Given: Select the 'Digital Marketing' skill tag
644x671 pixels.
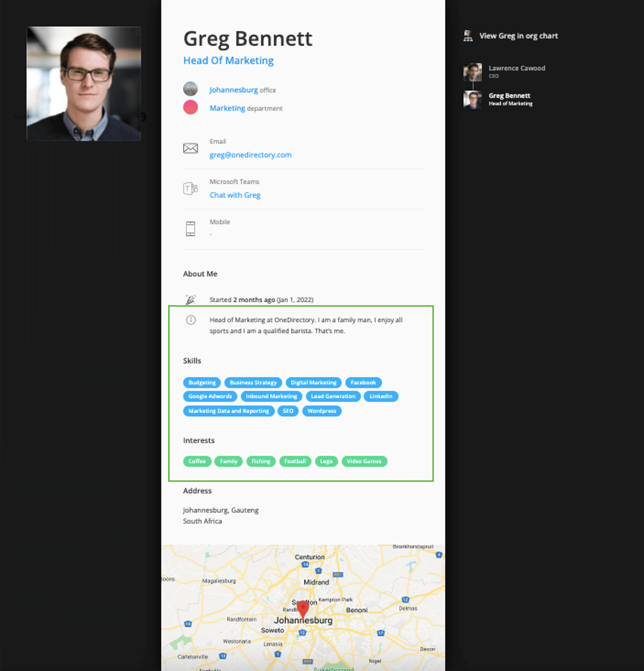Looking at the screenshot, I should [x=313, y=382].
